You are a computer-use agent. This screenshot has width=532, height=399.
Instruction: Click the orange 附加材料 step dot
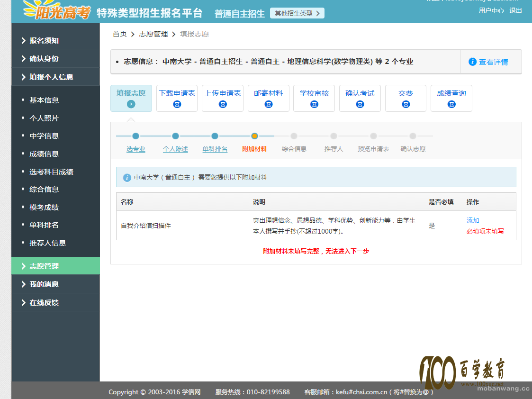click(254, 136)
